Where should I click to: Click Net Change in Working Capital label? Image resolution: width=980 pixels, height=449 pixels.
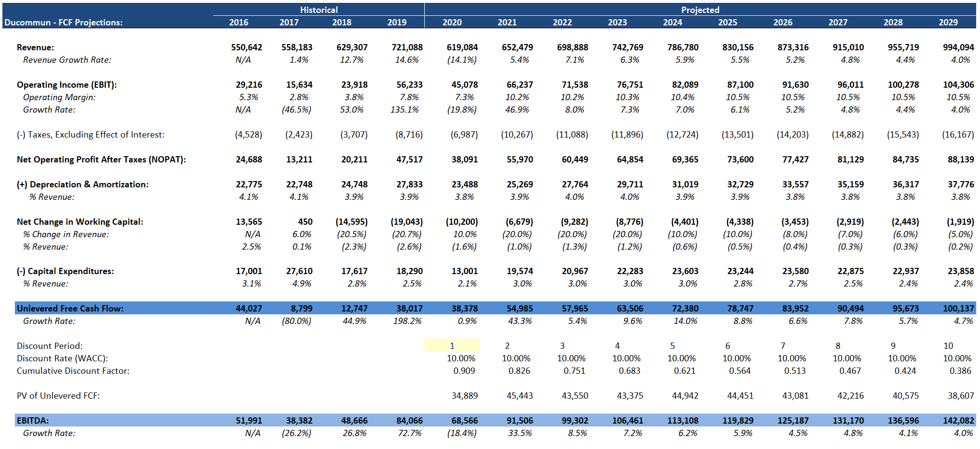coord(80,222)
